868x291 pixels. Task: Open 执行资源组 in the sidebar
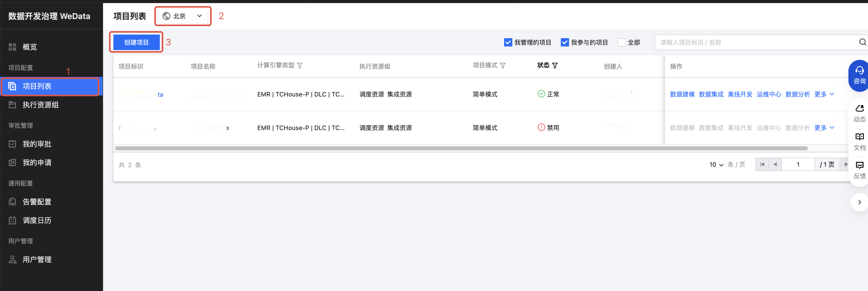(x=40, y=105)
